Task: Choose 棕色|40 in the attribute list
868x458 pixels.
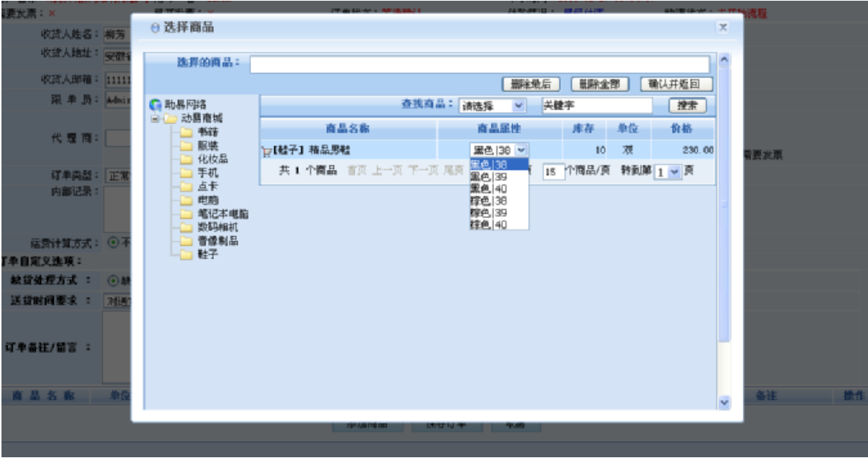Action: 499,225
